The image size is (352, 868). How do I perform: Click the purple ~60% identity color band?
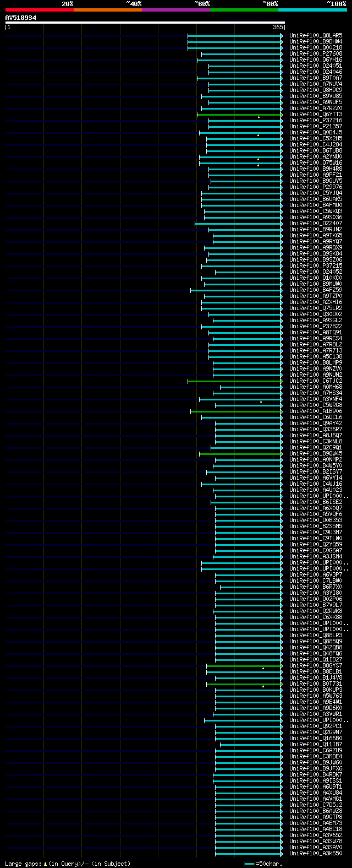tap(175, 9)
